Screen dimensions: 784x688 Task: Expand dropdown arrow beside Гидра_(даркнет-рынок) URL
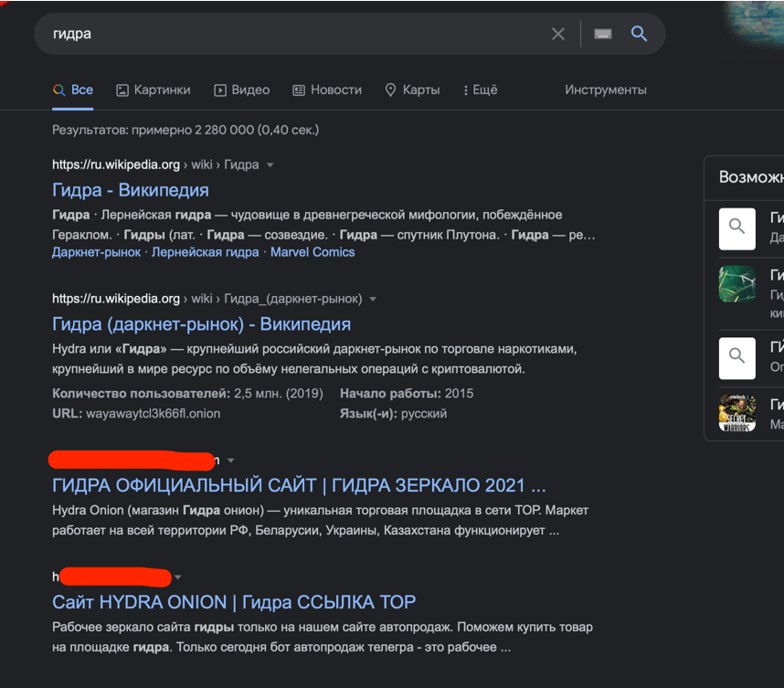point(373,299)
